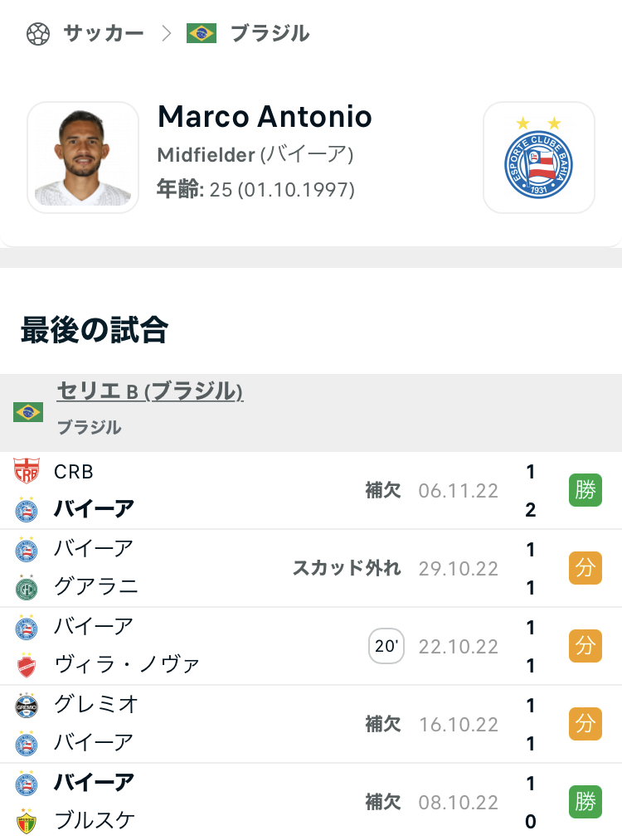Click the ブルスケ team logo
Viewport: 622px width, 840px height.
click(27, 821)
